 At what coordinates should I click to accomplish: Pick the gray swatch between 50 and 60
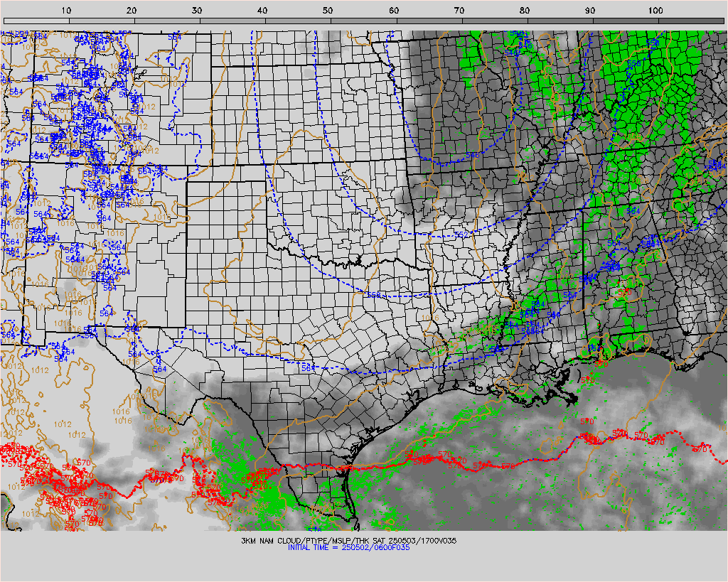[364, 21]
